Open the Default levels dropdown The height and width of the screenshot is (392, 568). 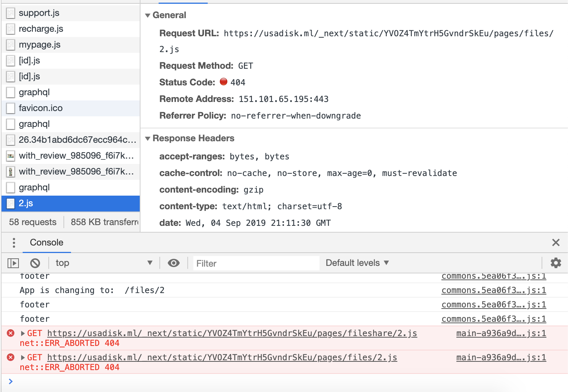(356, 263)
